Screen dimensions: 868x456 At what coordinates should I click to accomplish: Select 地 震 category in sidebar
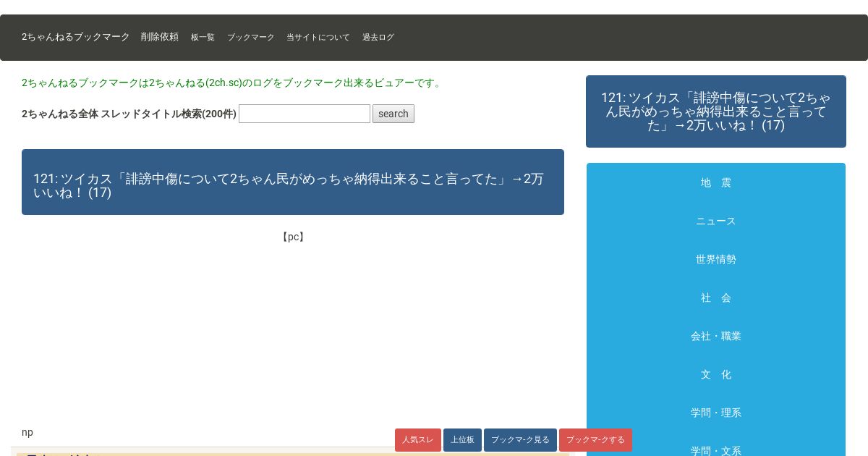coord(716,183)
